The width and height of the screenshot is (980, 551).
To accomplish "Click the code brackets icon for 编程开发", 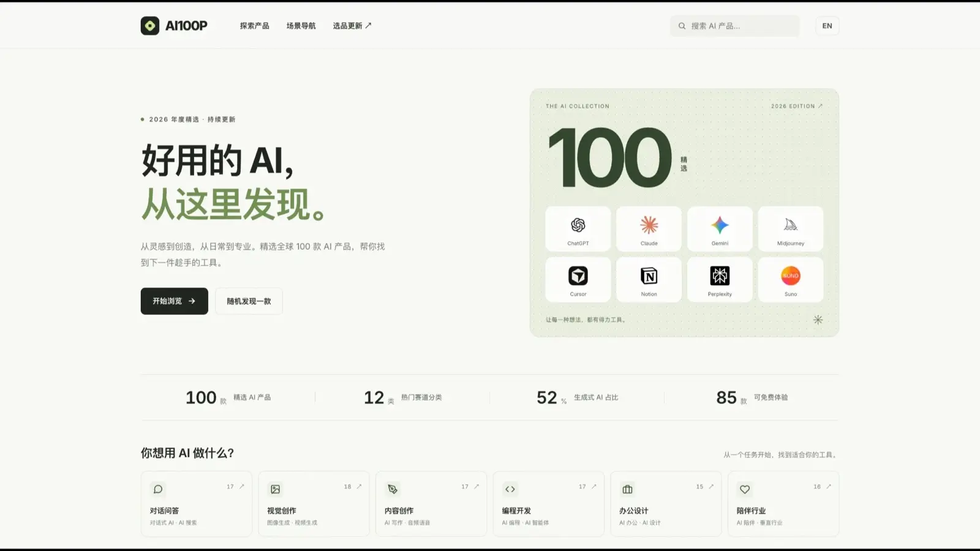I will tap(510, 489).
